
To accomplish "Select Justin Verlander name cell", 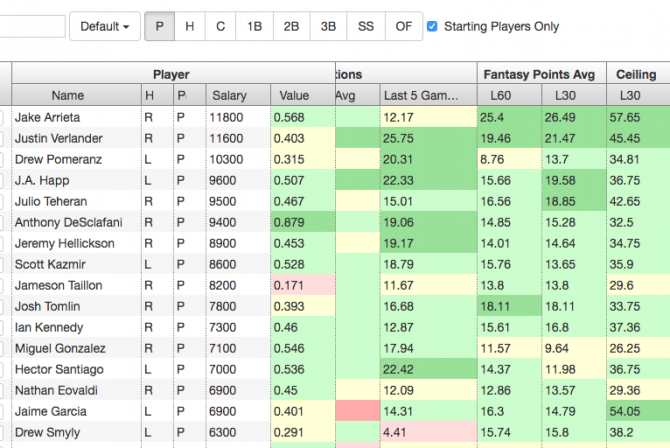I will point(76,138).
